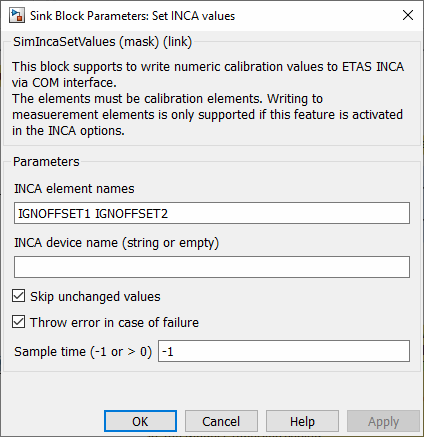
Task: Click the Simulink block icon in title bar
Action: [x=17, y=16]
